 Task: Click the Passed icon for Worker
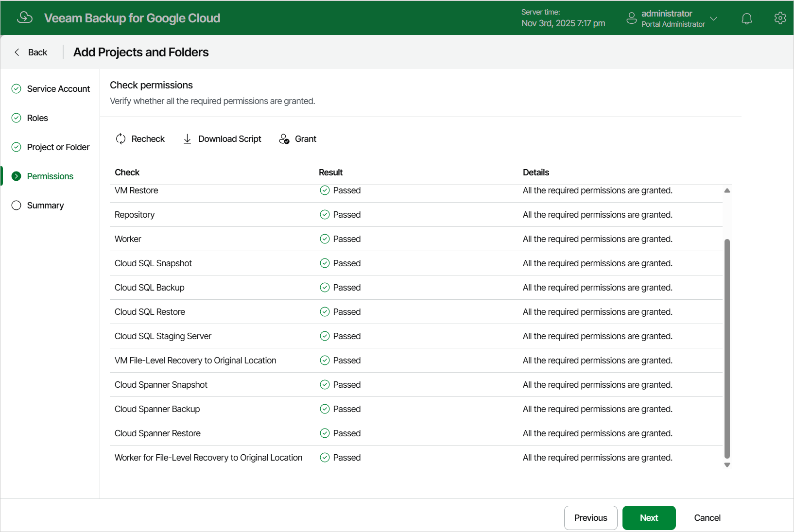click(x=325, y=239)
